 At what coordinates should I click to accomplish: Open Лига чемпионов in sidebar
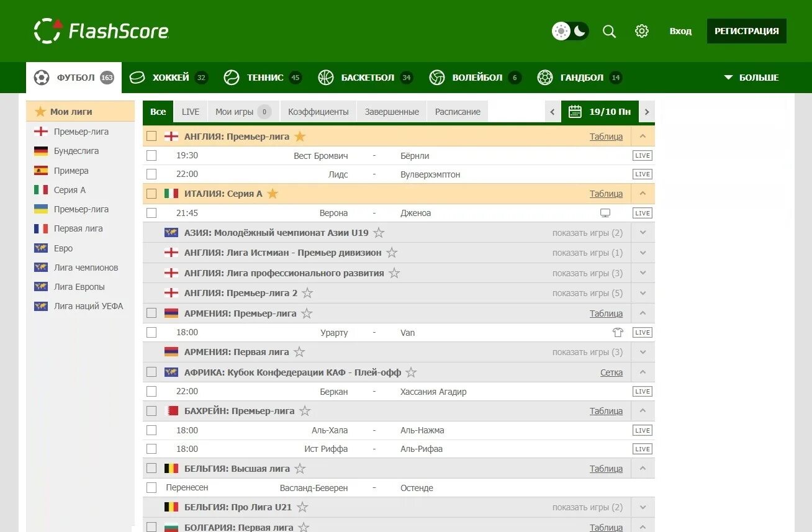[86, 268]
